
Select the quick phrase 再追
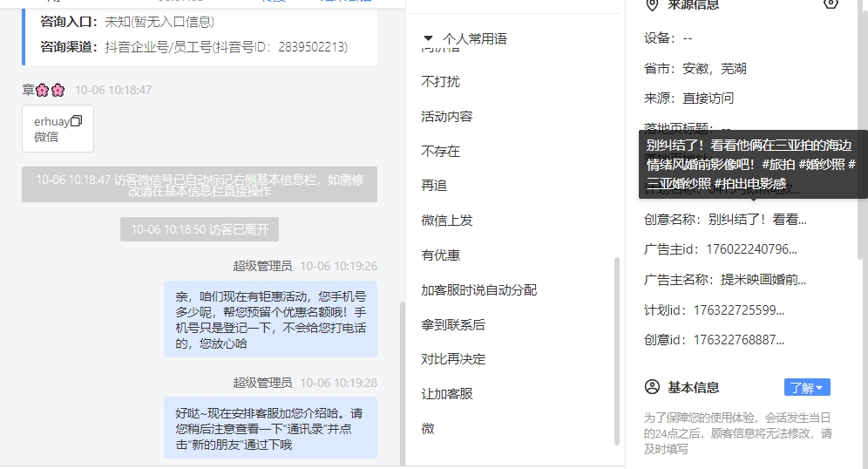[x=434, y=186]
